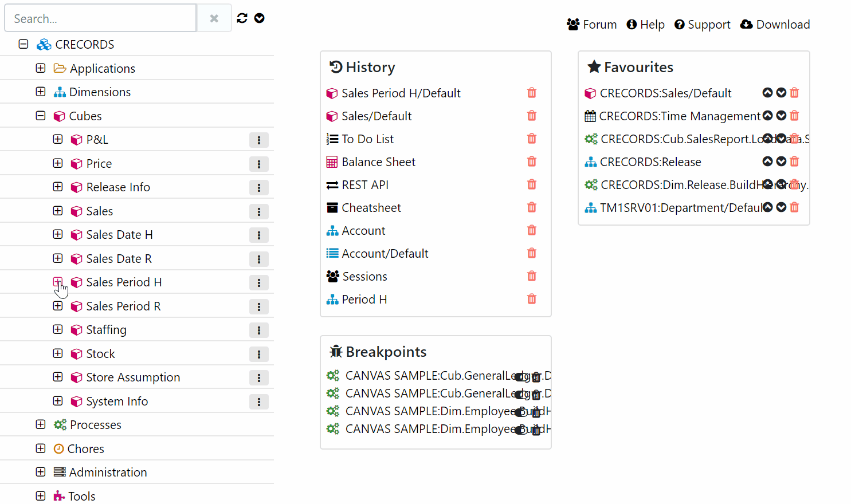
Task: Clear the search box with the X button
Action: pos(214,18)
